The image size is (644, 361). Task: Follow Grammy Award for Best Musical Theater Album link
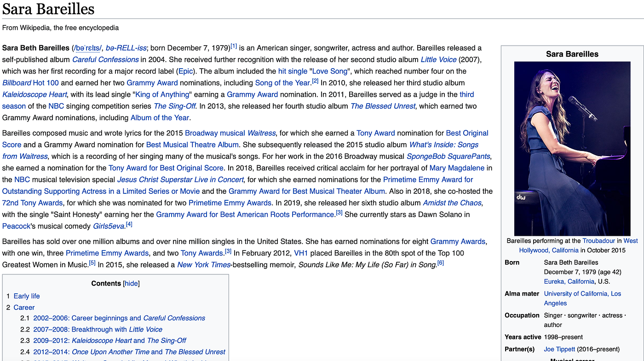[x=307, y=191]
